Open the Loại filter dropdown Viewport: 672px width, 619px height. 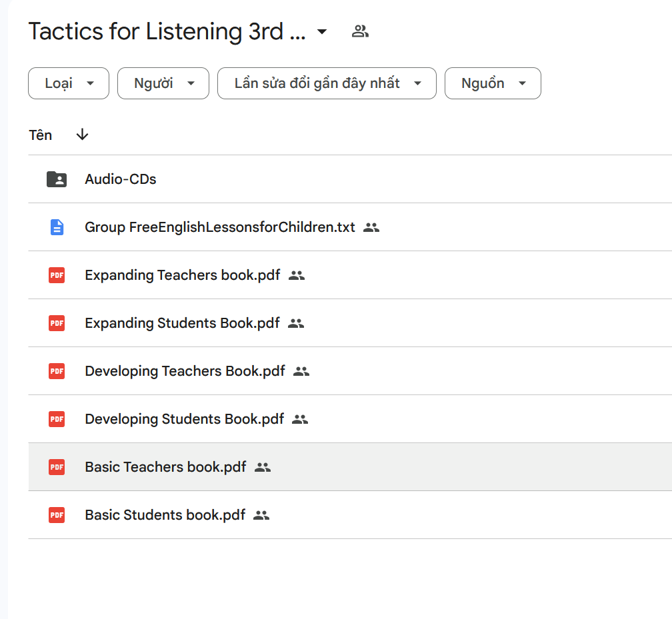coord(68,83)
